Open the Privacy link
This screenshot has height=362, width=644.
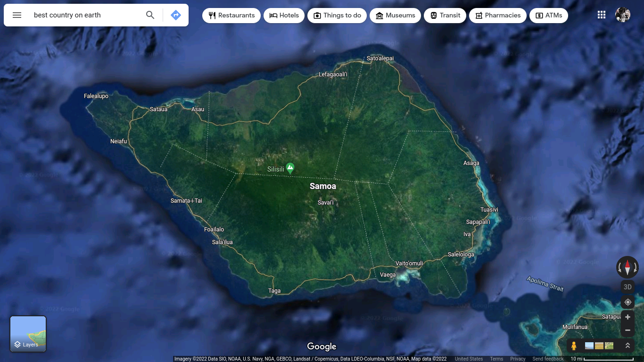coord(518,359)
